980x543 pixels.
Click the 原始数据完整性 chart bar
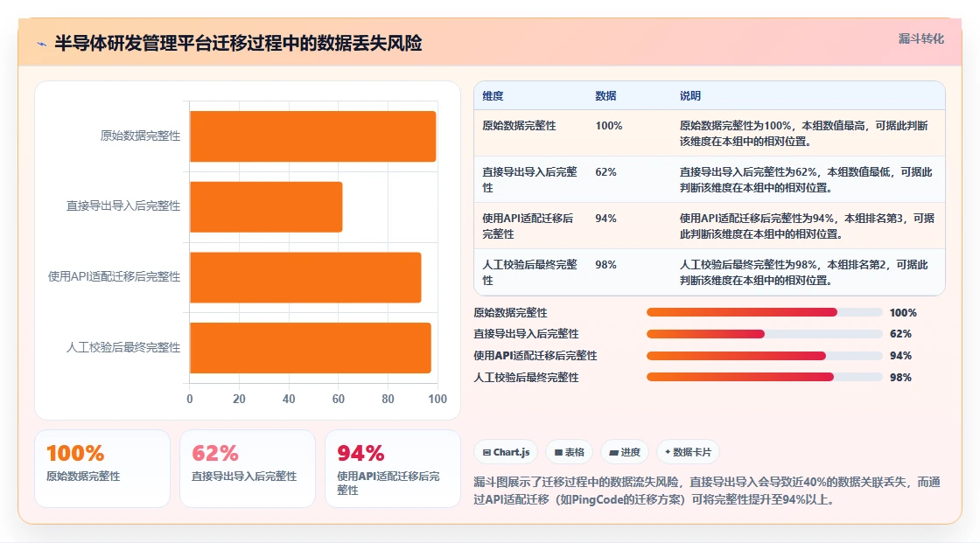click(x=312, y=136)
